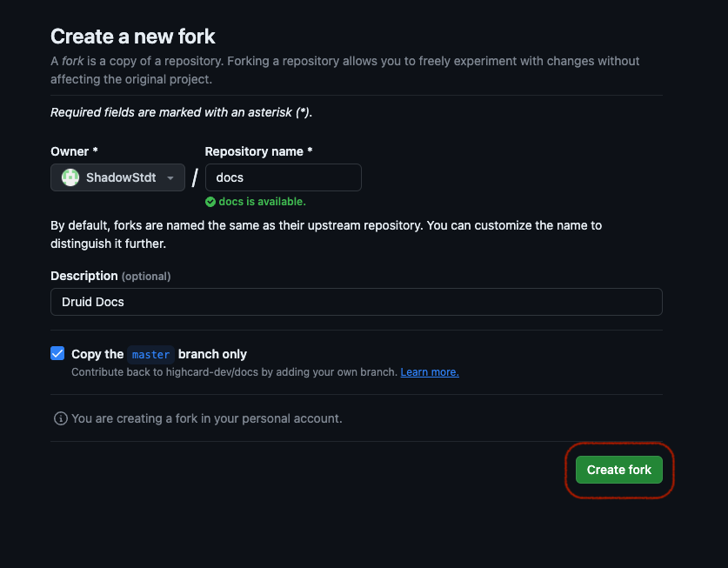Screen dimensions: 728x568
Task: Expand the caret on the ShadowStdt selector
Action: 171,177
